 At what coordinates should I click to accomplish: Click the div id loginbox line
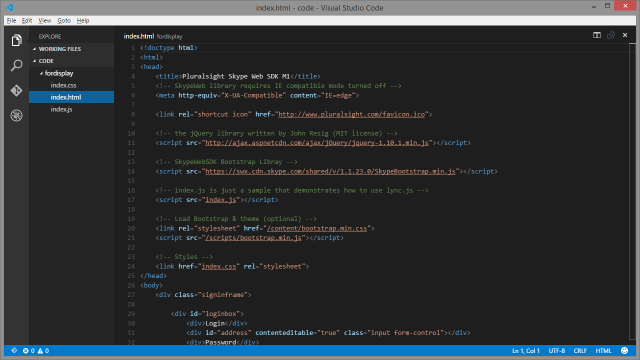[207, 314]
